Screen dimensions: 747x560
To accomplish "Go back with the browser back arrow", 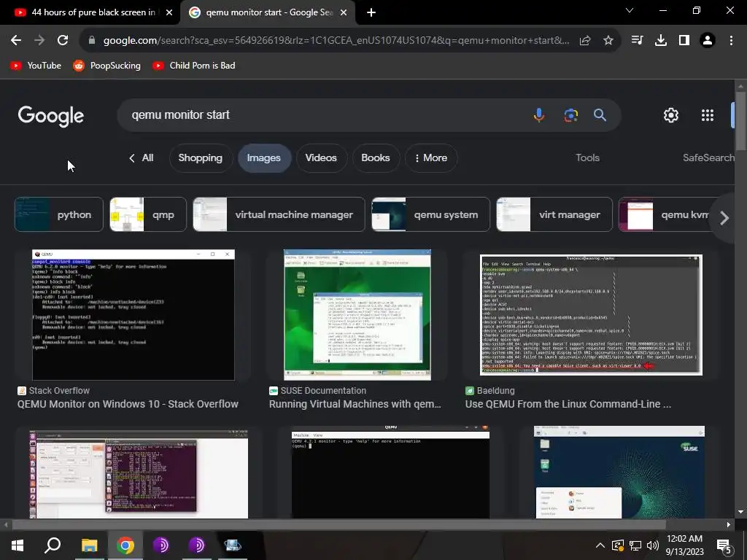I will pos(16,41).
